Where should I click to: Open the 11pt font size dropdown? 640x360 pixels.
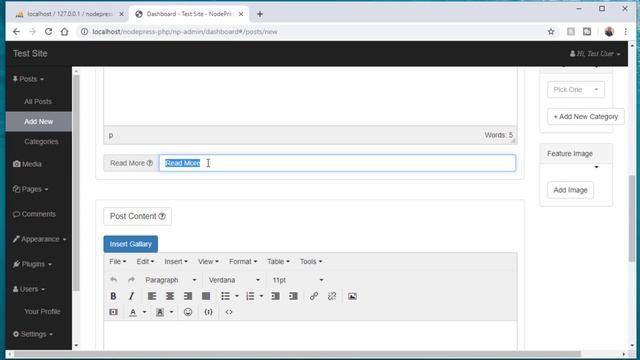(298, 280)
